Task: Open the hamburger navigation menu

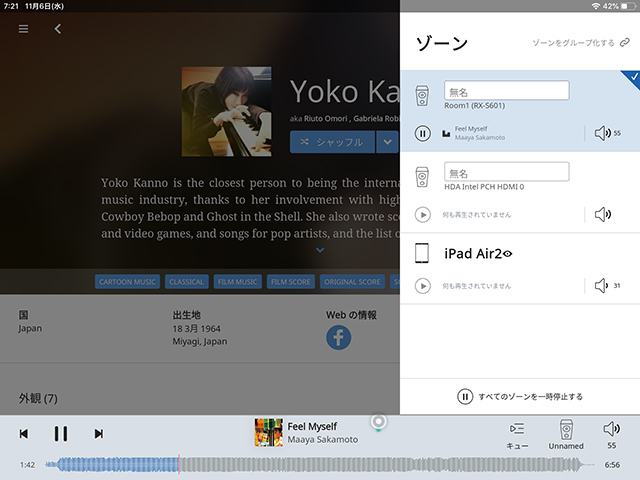Action: pyautogui.click(x=23, y=29)
